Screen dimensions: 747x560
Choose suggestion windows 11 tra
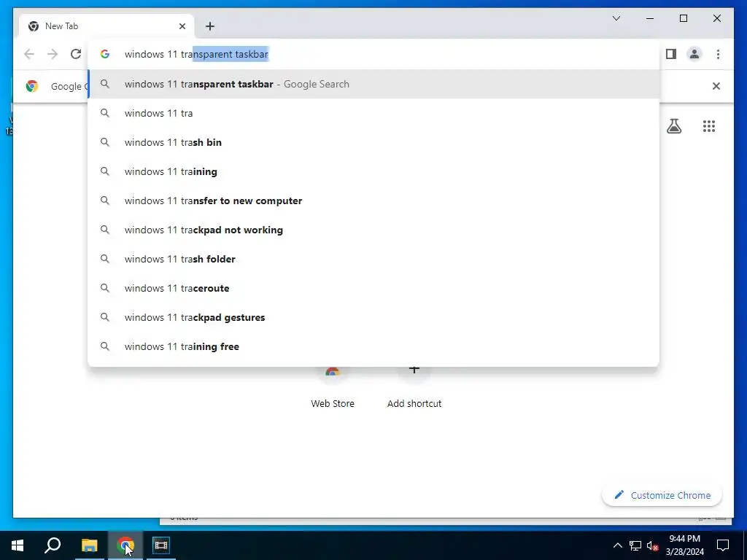click(374, 113)
